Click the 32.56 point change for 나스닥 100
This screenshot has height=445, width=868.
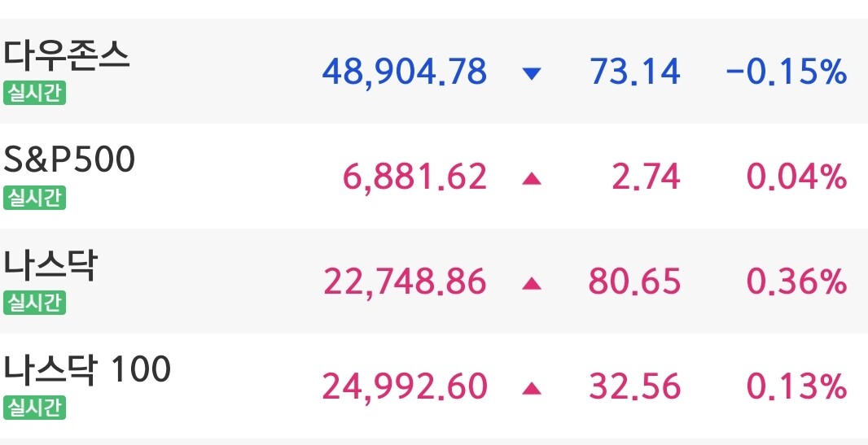pos(634,387)
